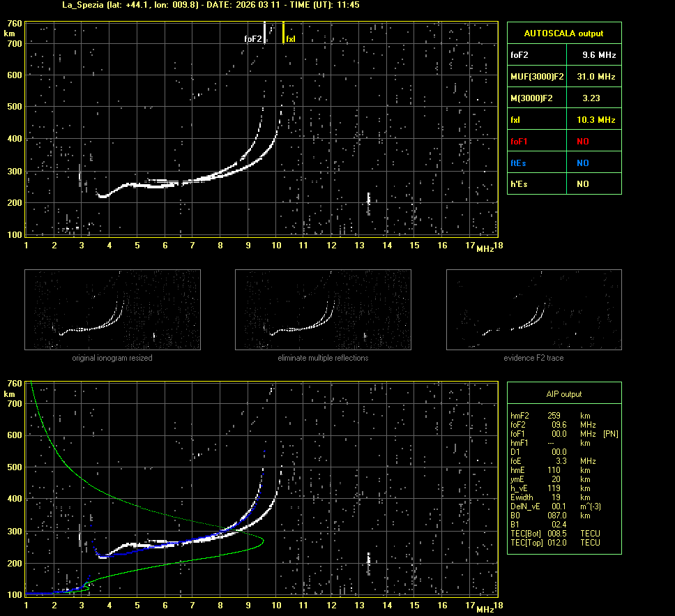Click the white foF2 marker line atop ionogram
This screenshot has height=616, width=675.
[x=264, y=32]
